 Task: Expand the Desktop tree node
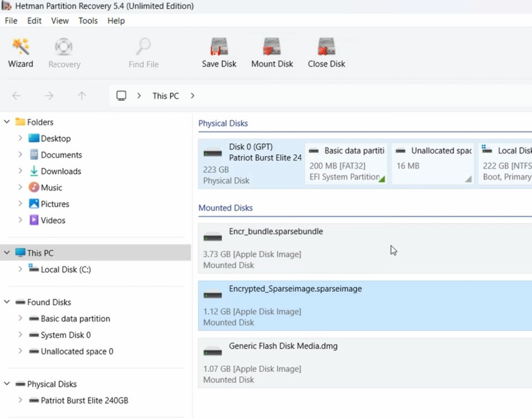20,138
